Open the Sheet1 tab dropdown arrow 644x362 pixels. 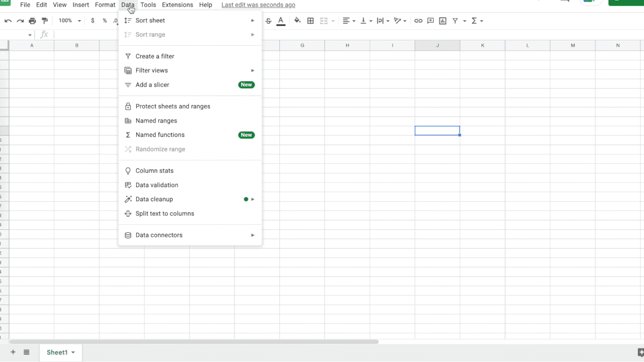pyautogui.click(x=73, y=352)
